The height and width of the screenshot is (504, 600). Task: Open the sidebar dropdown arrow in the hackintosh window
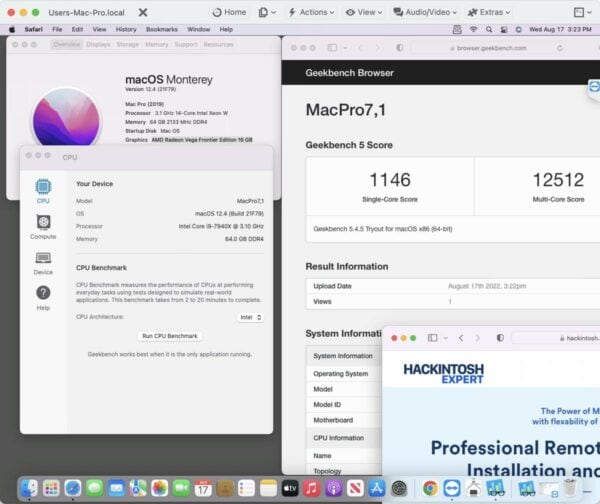[x=446, y=338]
